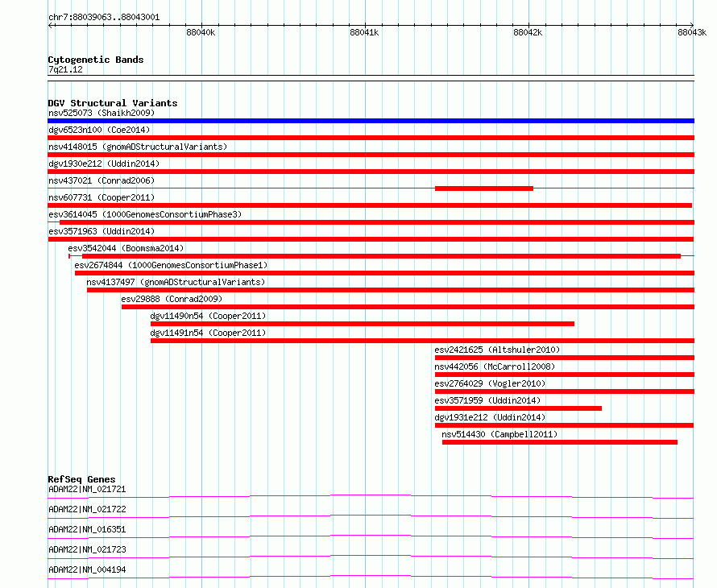
Task: Open the esv3542044 (Boomsma2014) variant
Action: pos(126,248)
